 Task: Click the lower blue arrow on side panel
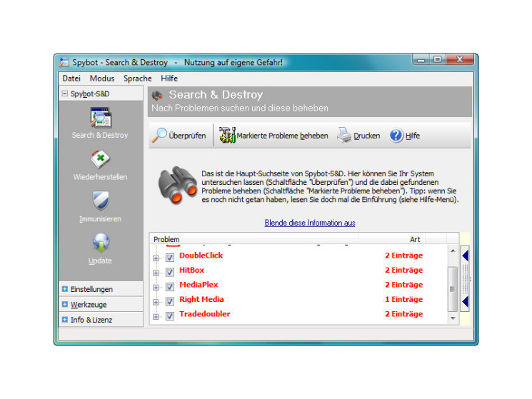click(x=465, y=301)
